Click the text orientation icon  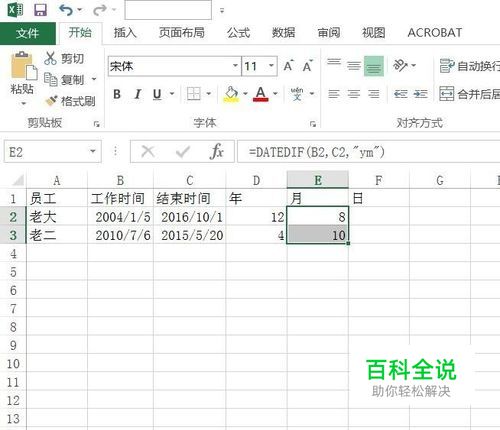click(400, 65)
